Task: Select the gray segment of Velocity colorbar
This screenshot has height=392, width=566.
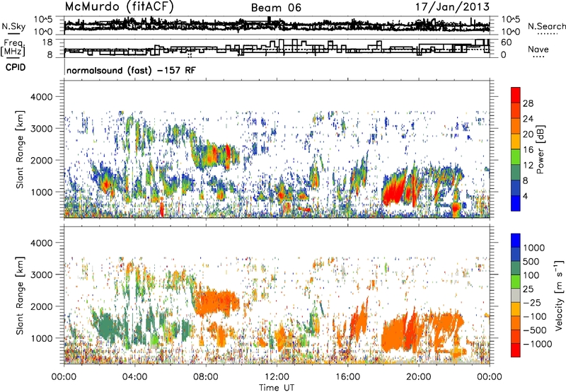Action: pos(516,295)
